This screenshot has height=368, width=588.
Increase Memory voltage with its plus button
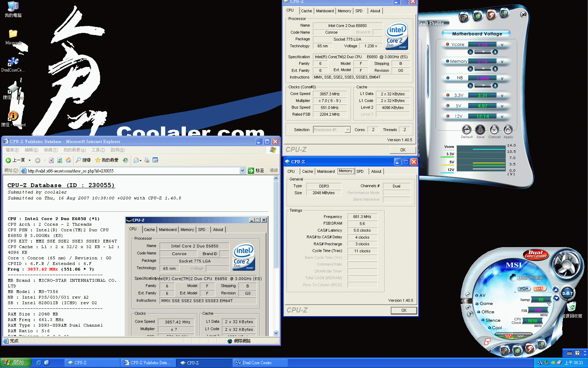[495, 69]
